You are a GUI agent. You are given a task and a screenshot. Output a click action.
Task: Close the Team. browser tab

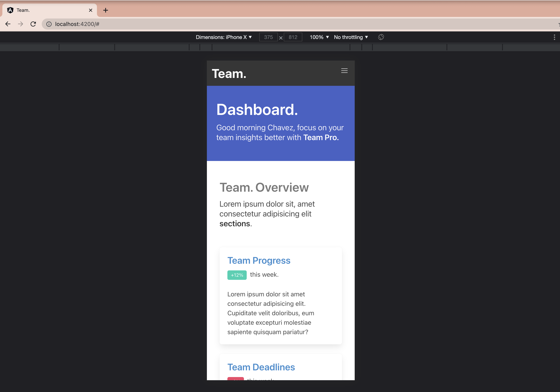[x=90, y=10]
